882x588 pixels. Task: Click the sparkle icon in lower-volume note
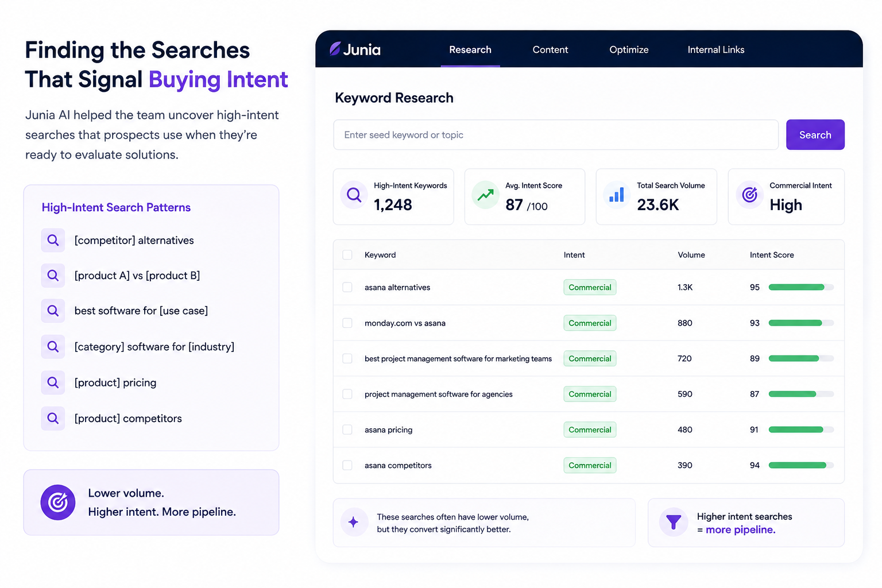point(354,522)
